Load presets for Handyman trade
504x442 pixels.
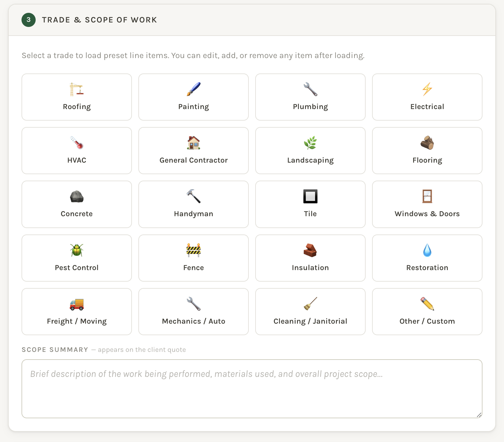tap(194, 204)
